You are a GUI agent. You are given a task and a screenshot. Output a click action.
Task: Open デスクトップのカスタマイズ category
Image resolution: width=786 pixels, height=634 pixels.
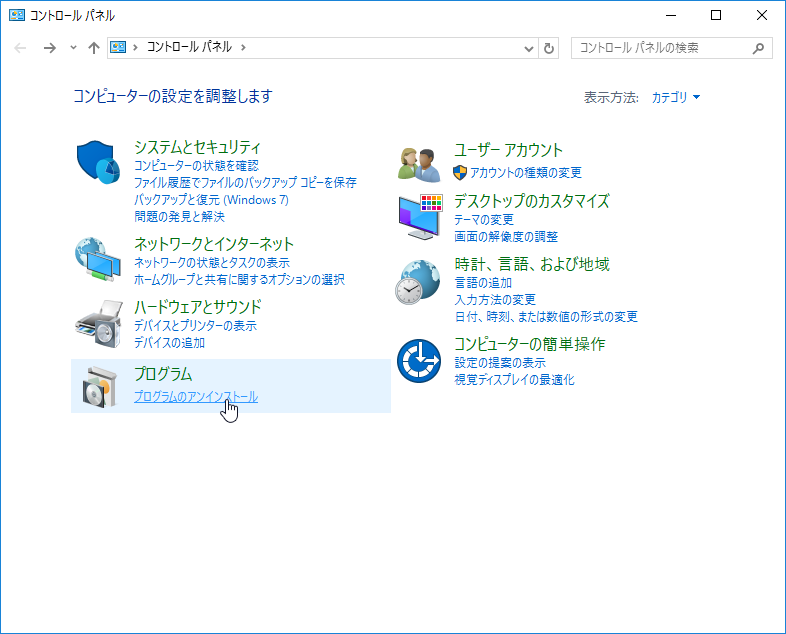point(532,201)
